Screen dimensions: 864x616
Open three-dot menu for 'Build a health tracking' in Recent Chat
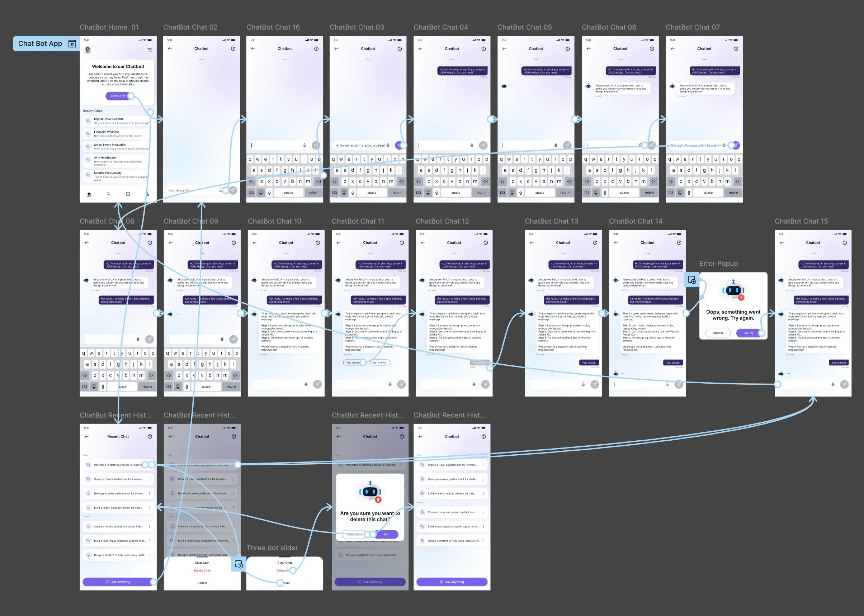coord(150,507)
